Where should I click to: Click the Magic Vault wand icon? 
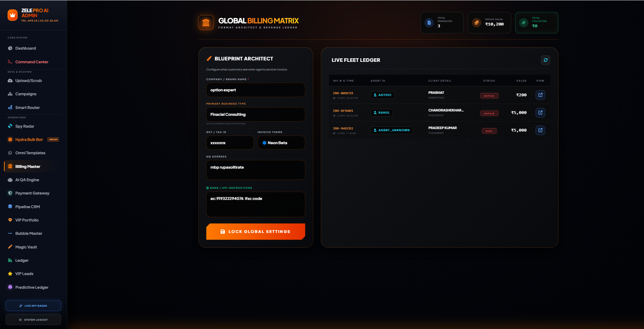[10, 247]
